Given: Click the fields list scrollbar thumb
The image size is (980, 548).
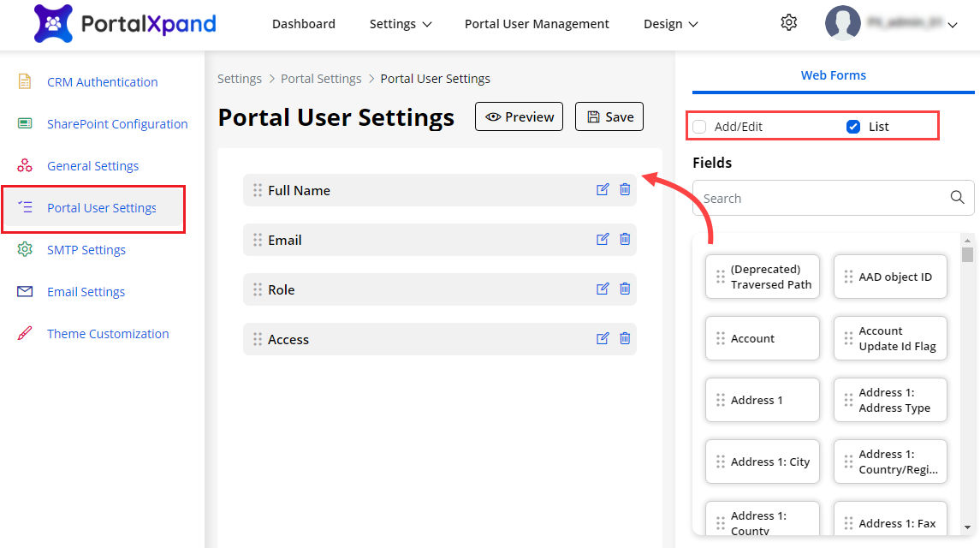Looking at the screenshot, I should pyautogui.click(x=967, y=254).
